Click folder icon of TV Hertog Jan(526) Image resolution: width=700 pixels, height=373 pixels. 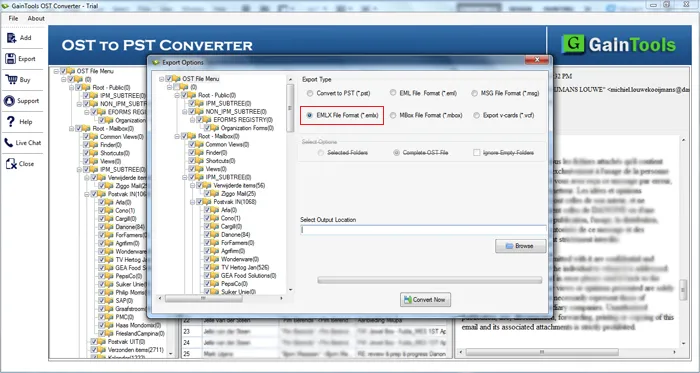point(216,267)
